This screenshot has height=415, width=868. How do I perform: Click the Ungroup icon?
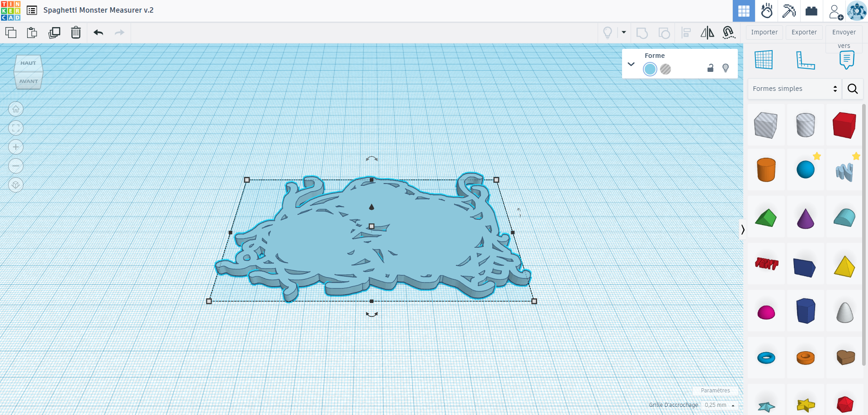[x=664, y=33]
